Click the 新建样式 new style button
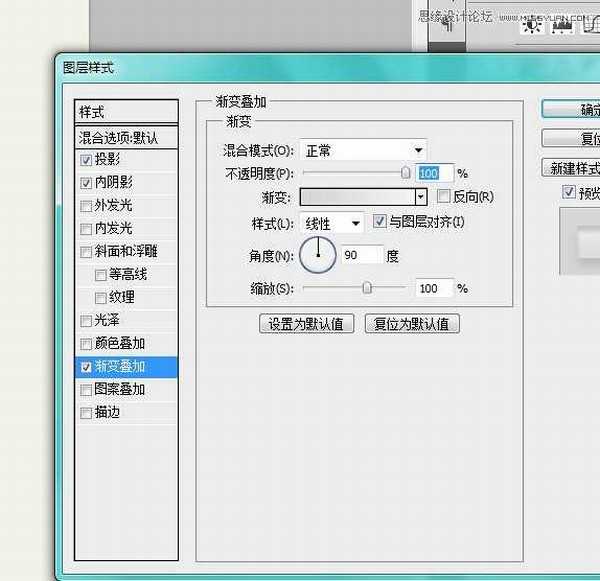Viewport: 600px width, 581px height. tap(572, 168)
